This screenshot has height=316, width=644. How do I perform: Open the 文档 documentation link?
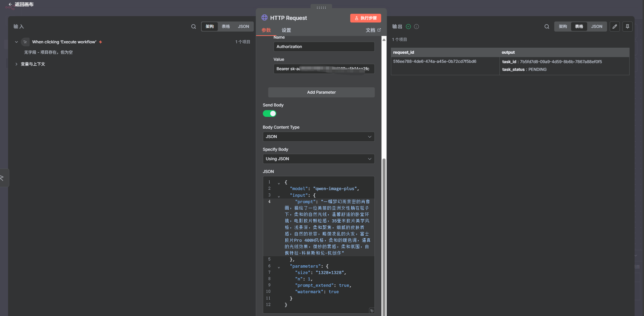click(373, 30)
